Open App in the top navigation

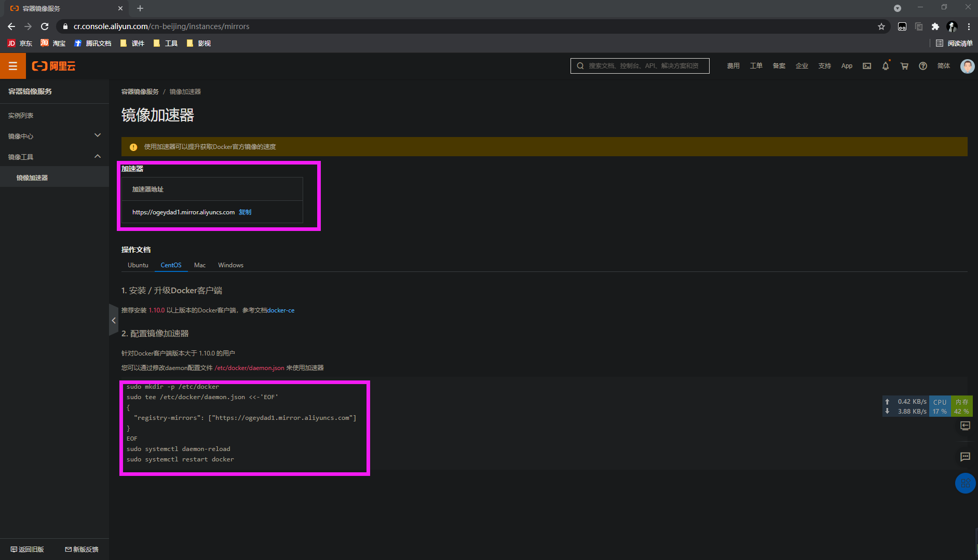click(x=847, y=66)
